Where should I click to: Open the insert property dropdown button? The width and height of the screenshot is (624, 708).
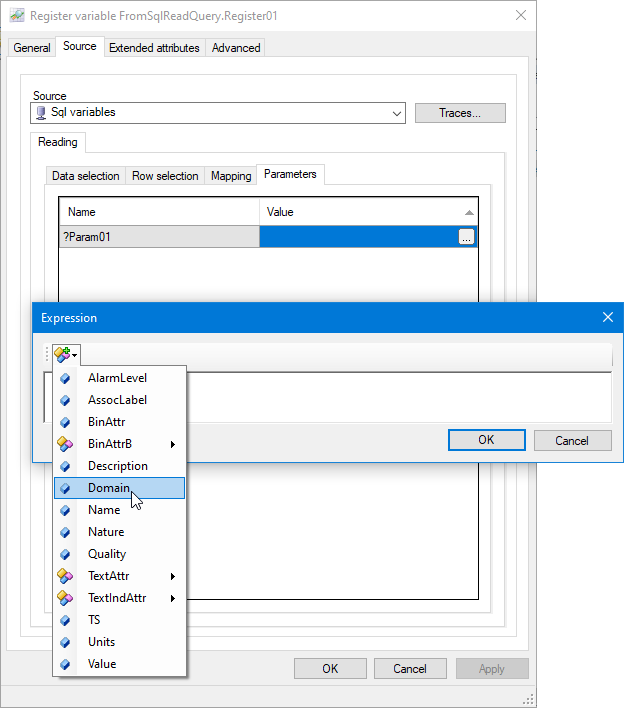point(66,354)
